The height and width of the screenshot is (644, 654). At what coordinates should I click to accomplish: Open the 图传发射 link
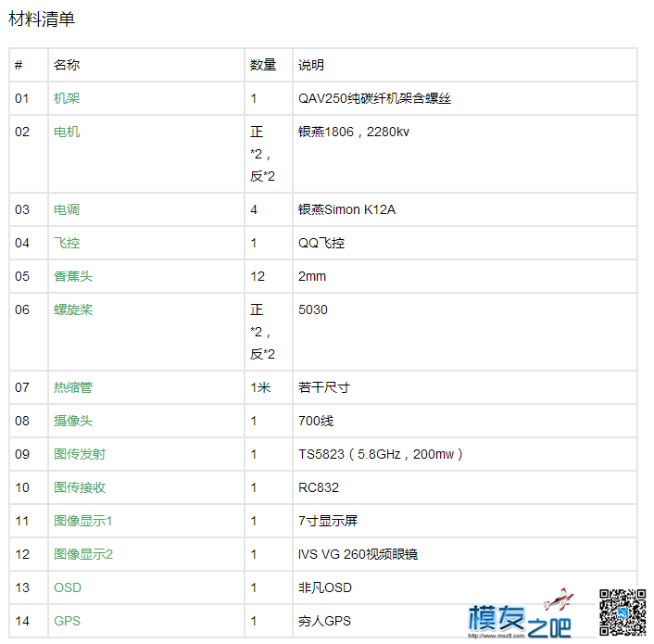coord(80,454)
